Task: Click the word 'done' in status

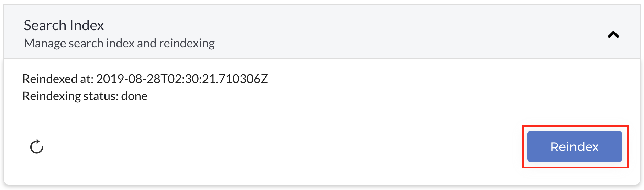Action: click(134, 96)
